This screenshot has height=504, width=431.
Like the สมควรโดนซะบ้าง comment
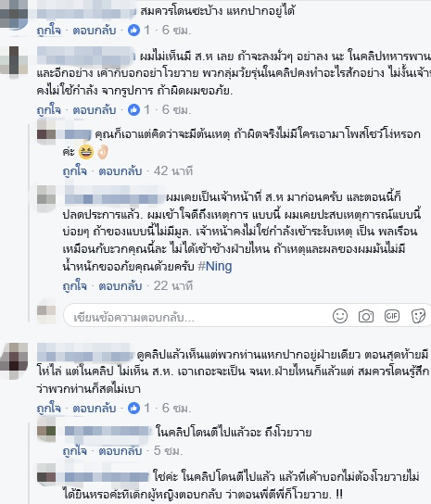pyautogui.click(x=48, y=31)
